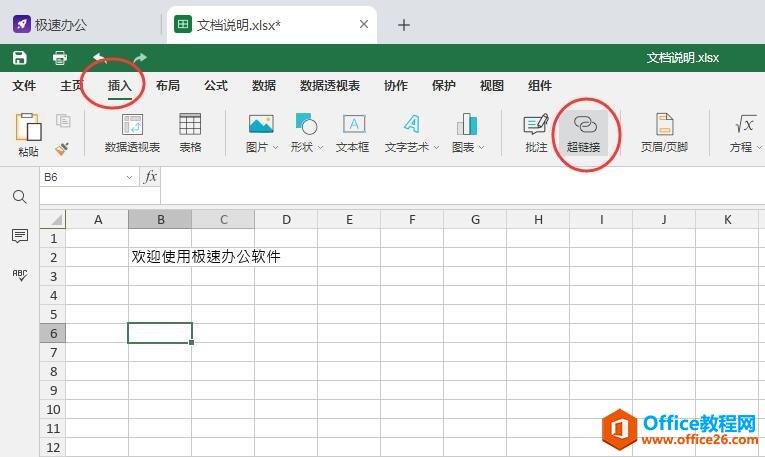Expand the Picture (图片) dropdown arrow
Image resolution: width=765 pixels, height=457 pixels.
pos(275,147)
